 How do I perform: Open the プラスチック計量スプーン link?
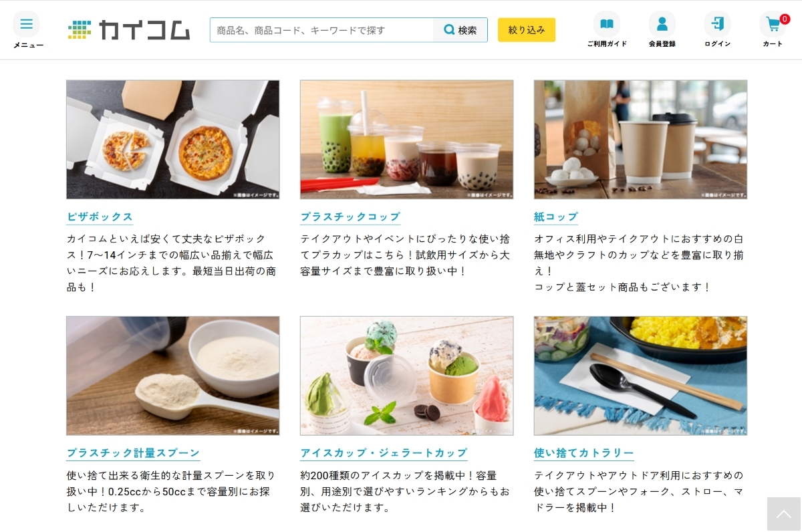pyautogui.click(x=133, y=452)
